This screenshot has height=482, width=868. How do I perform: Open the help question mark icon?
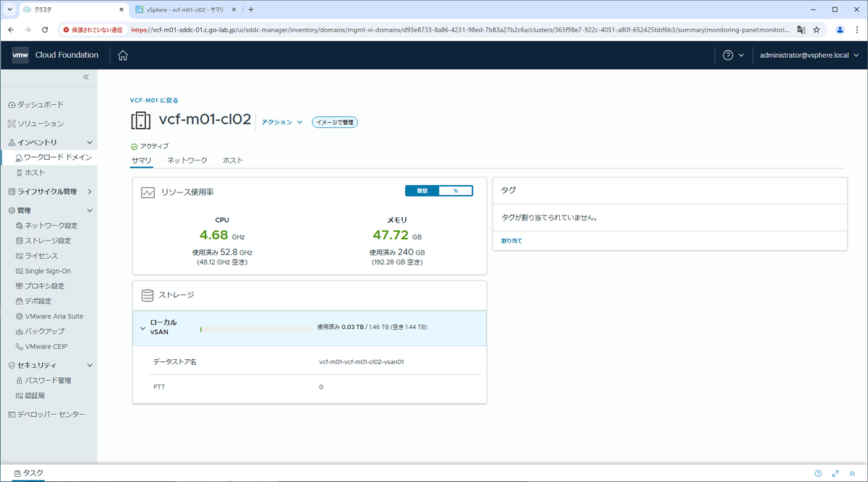[x=728, y=55]
